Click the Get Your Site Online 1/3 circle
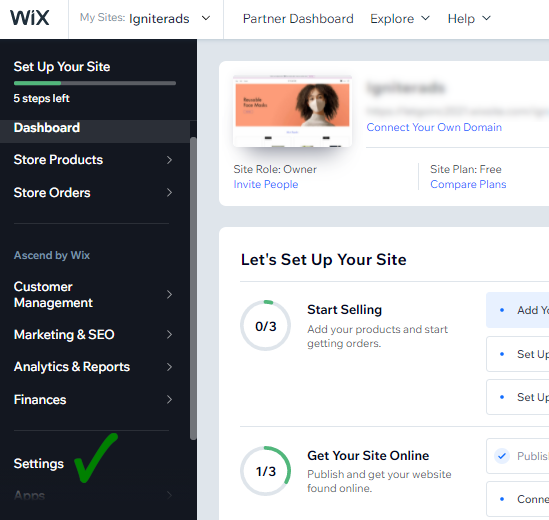Screen dimensions: 549x520 coord(265,471)
